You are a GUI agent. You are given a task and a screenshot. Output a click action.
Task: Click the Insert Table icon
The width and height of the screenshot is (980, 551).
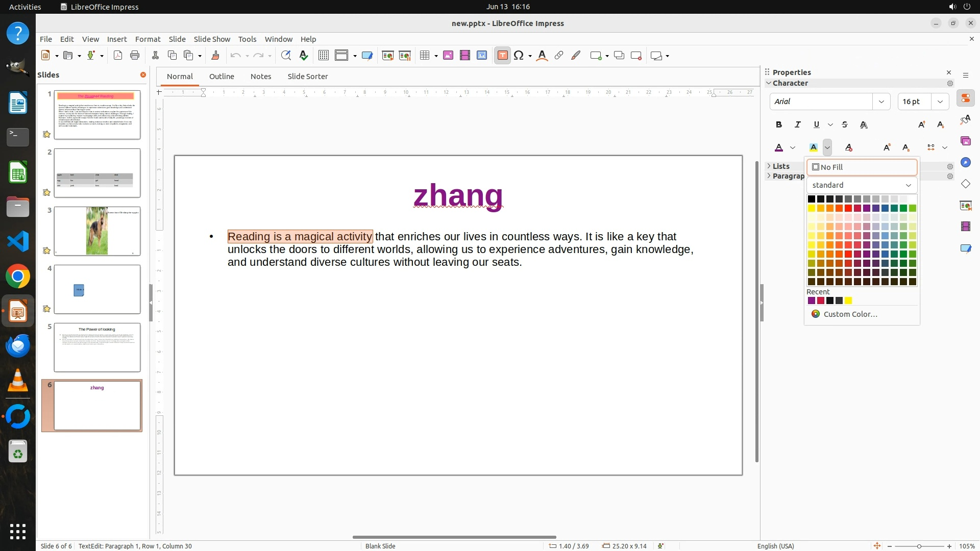coord(425,56)
